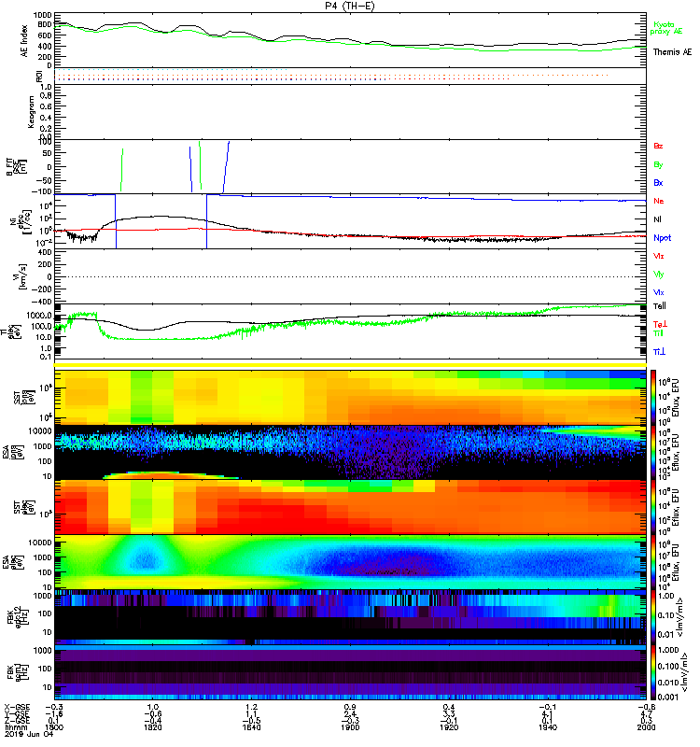Click the 1840 time tick label

251,727
